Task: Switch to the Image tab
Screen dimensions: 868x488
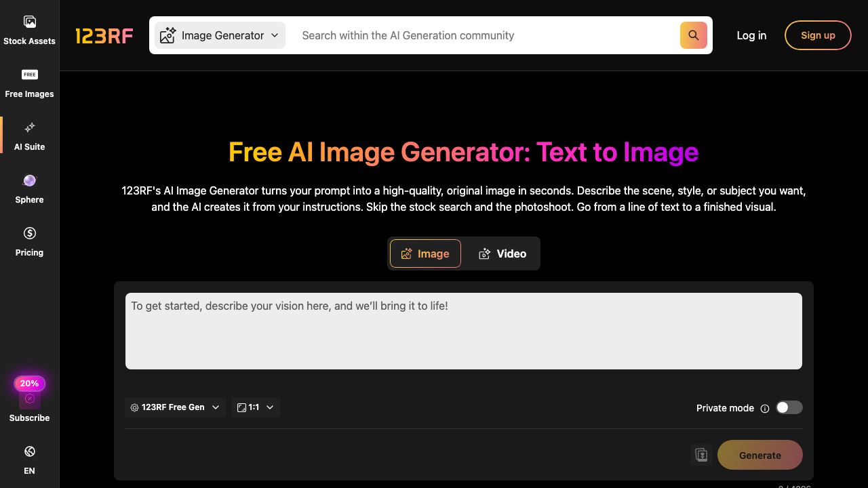Action: point(425,253)
